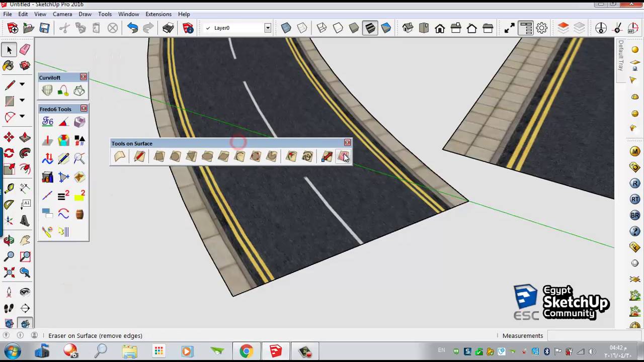The image size is (644, 362).
Task: Select the Push/Pull tool
Action: click(x=25, y=138)
